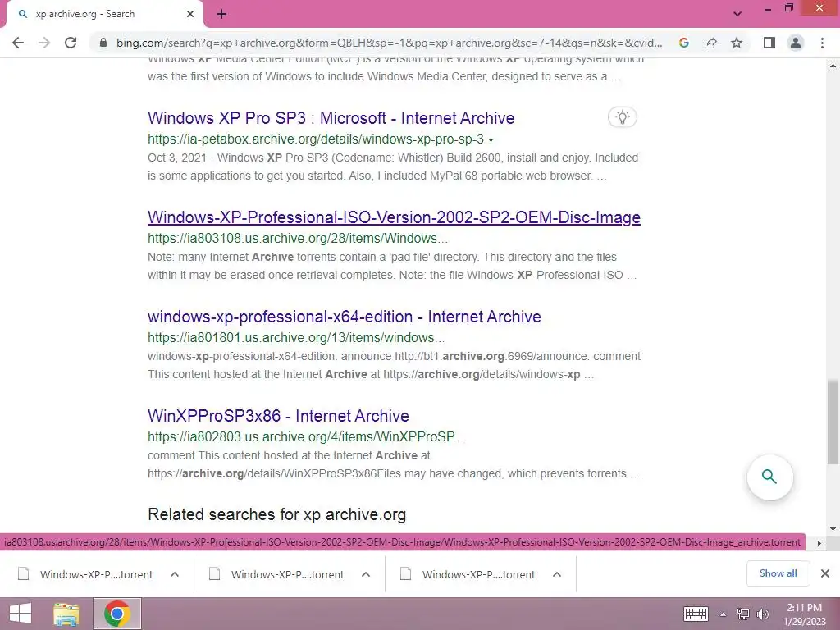Click the address bar URL

pyautogui.click(x=389, y=43)
